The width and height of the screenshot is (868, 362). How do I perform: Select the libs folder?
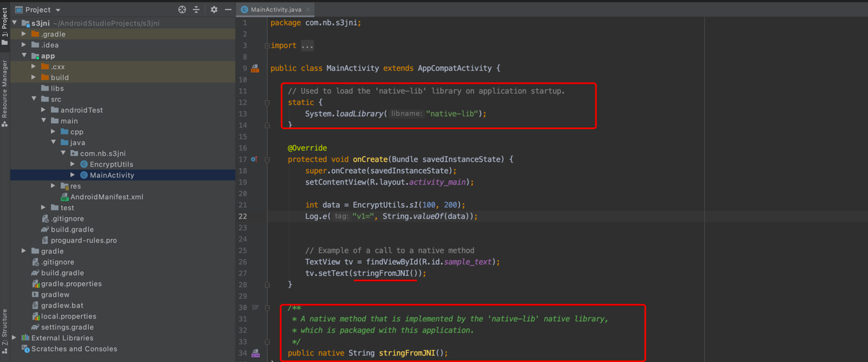(52, 88)
